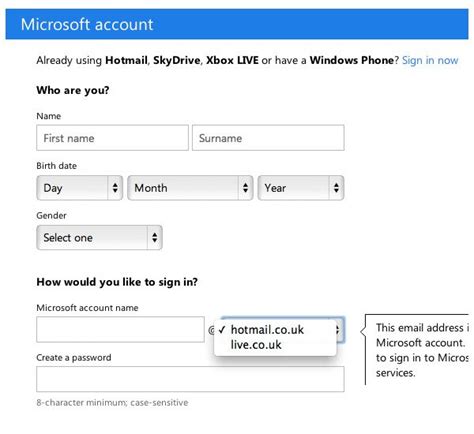Click the 'Create a password' label
Viewport: 474px width, 434px height.
[x=74, y=357]
